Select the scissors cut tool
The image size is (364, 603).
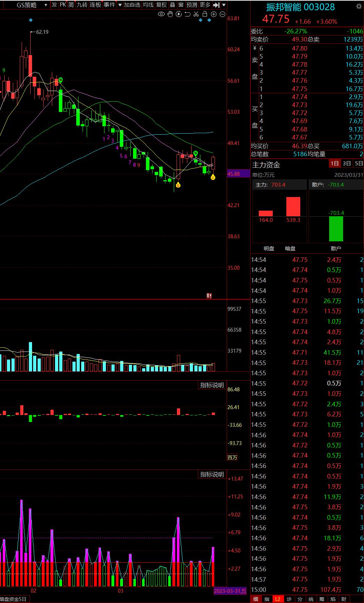tap(196, 14)
